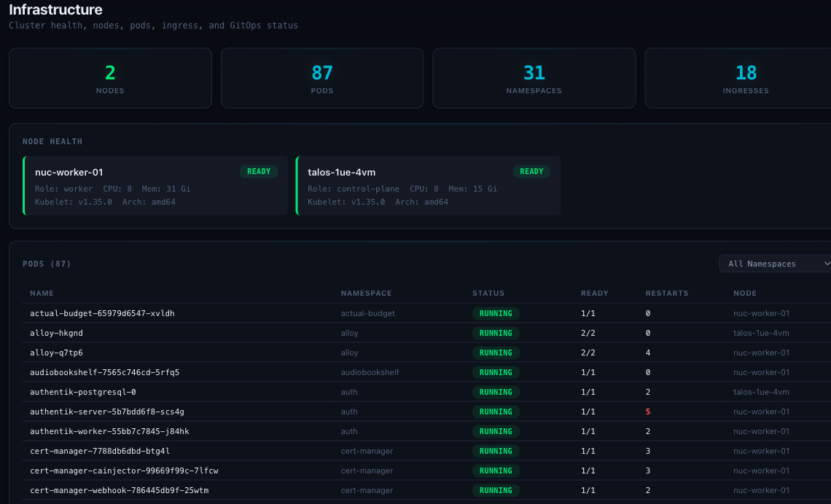Click restart count 4 for alloy-q7tp6
This screenshot has width=831, height=504.
[x=647, y=353]
